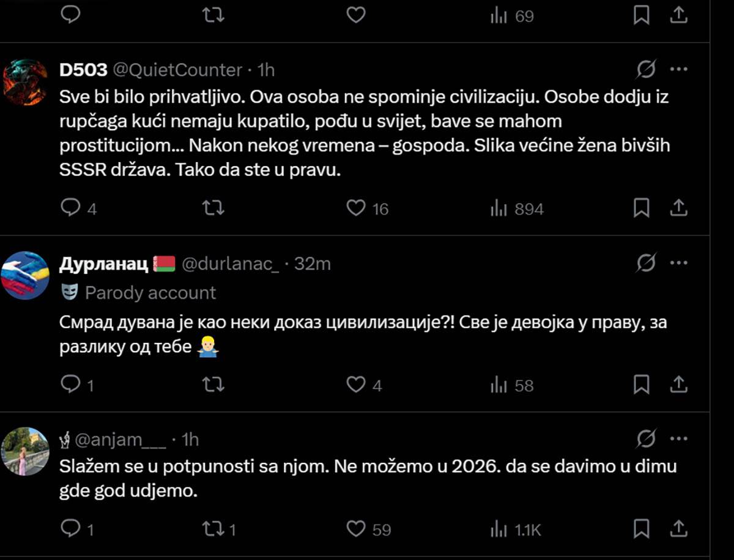Open the timestamp link showing 32m
Screen dimensions: 734x560
tap(313, 263)
